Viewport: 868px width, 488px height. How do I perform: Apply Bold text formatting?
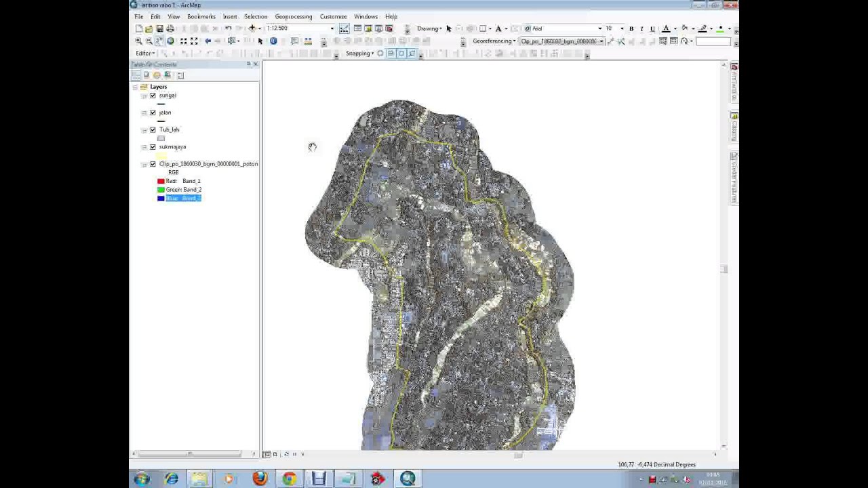[631, 28]
